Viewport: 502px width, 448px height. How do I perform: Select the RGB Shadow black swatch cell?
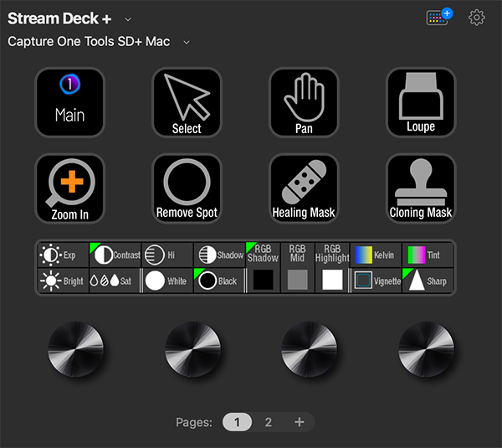tap(264, 268)
